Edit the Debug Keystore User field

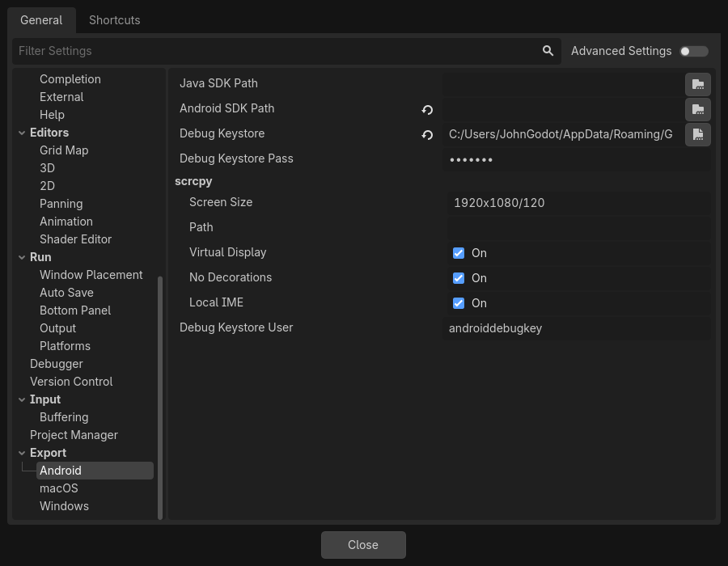(577, 328)
